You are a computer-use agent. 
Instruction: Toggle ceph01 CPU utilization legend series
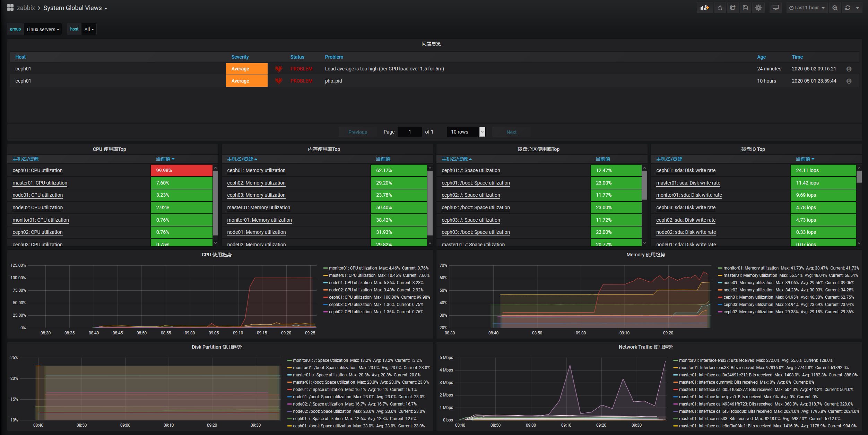[x=350, y=297]
